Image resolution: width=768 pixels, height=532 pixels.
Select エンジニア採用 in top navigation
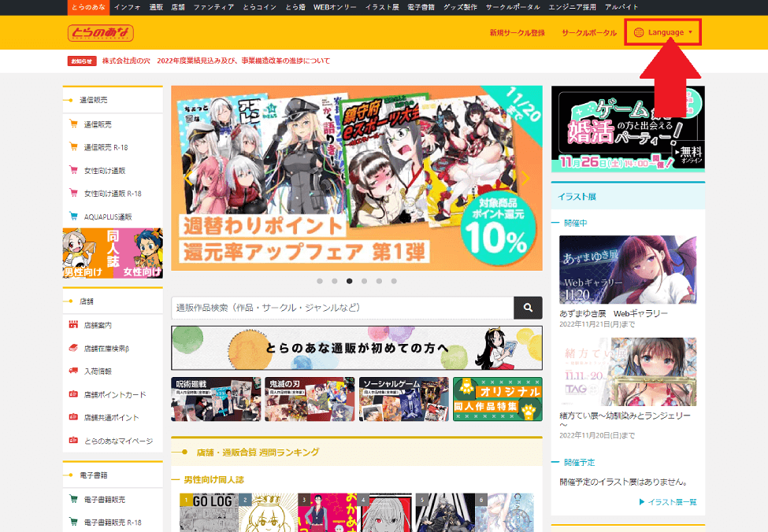pyautogui.click(x=572, y=7)
